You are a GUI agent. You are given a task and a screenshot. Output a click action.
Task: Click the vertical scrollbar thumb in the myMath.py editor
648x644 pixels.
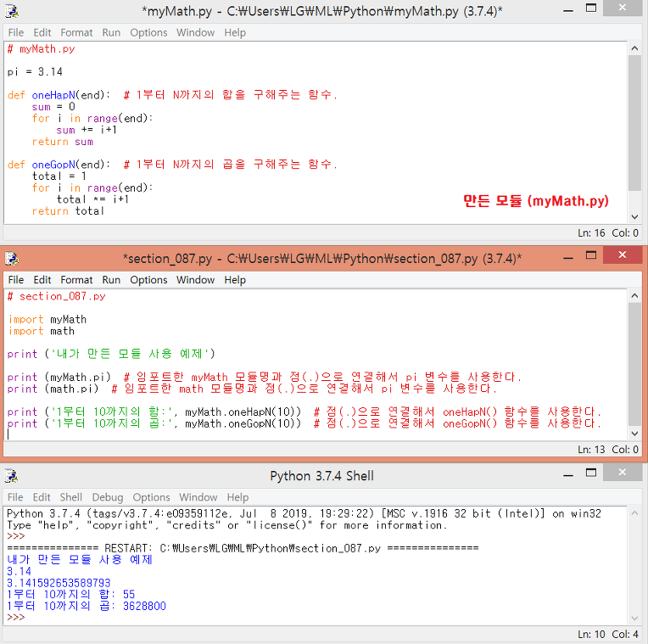tap(634, 123)
